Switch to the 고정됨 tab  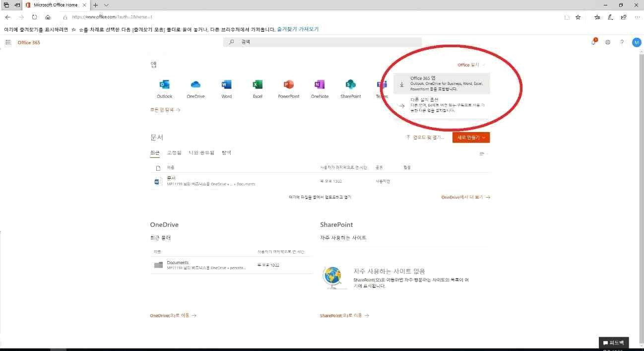(x=174, y=153)
